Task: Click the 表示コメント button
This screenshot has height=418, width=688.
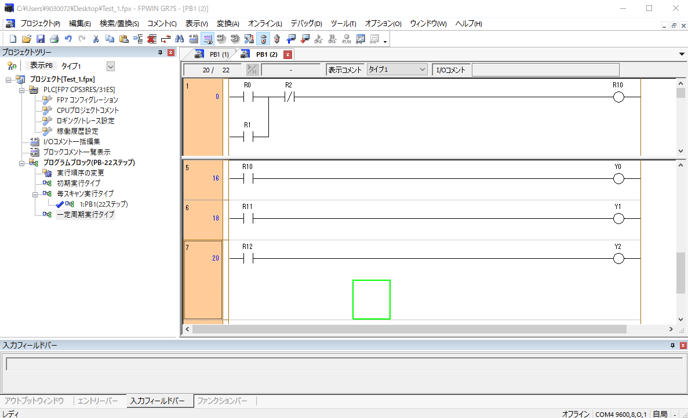Action: 345,70
